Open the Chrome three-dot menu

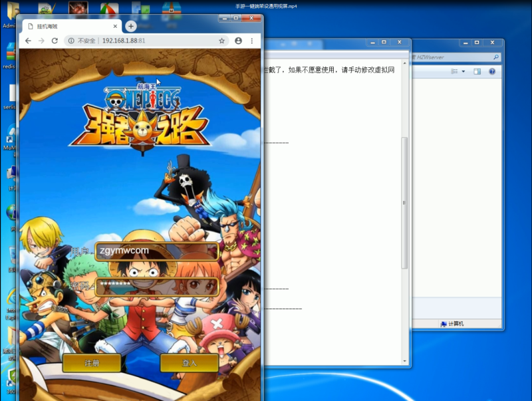click(252, 41)
